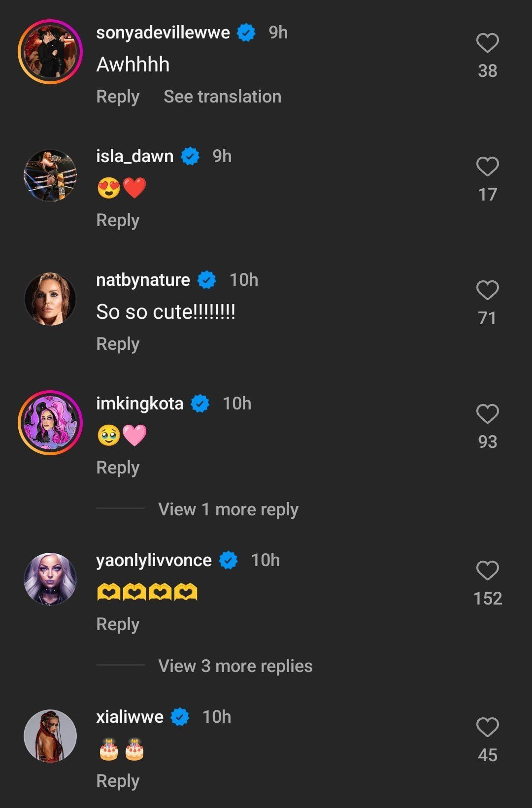This screenshot has width=532, height=808.
Task: Tap yaonlylivvonce's profile avatar
Action: point(50,579)
